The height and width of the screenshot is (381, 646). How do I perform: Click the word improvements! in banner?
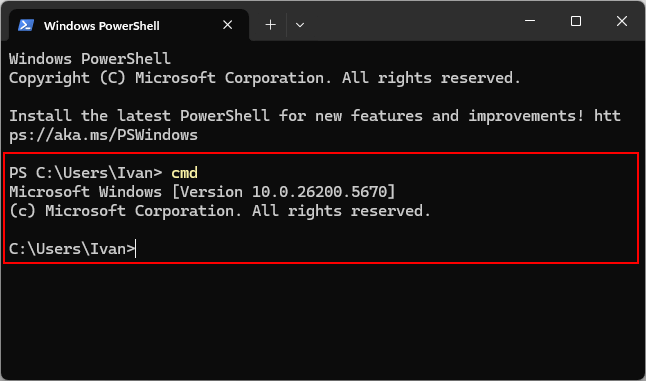[x=526, y=116]
